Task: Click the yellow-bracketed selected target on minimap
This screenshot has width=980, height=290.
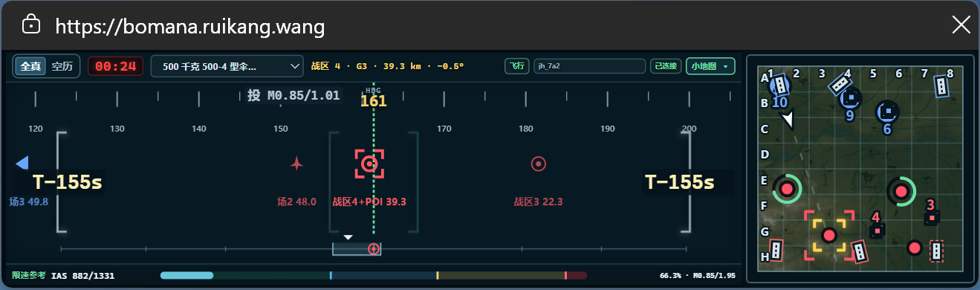Action: [x=829, y=235]
